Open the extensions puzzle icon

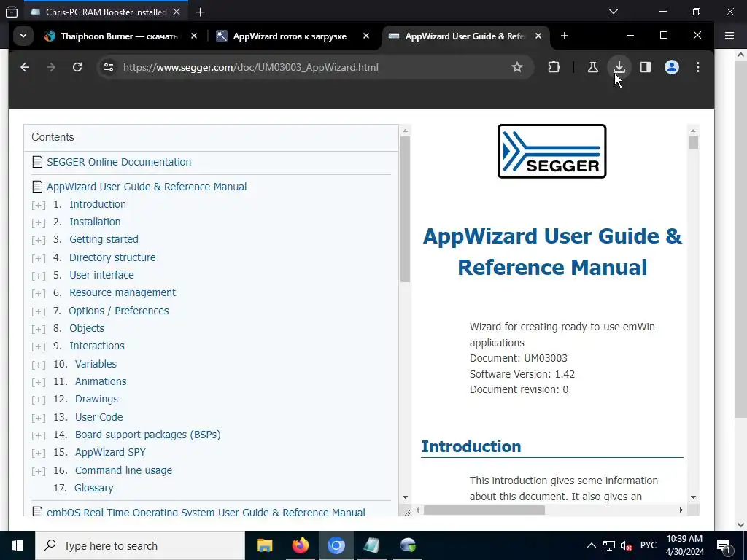point(554,67)
